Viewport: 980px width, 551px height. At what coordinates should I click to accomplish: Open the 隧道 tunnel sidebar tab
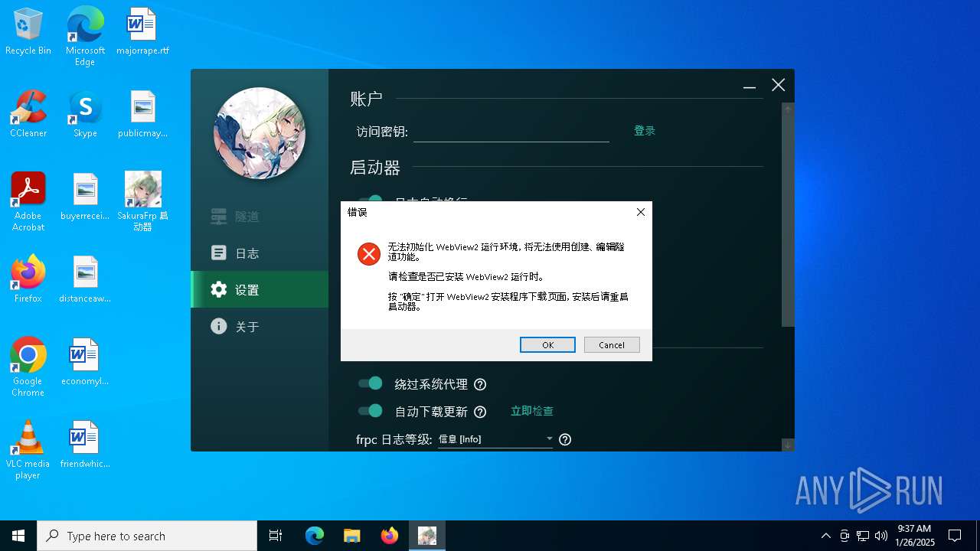[260, 217]
